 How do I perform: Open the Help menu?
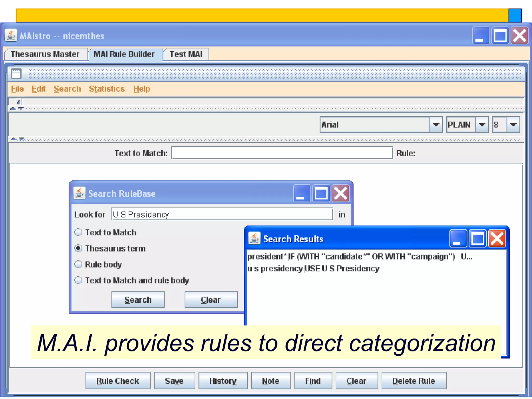(142, 89)
